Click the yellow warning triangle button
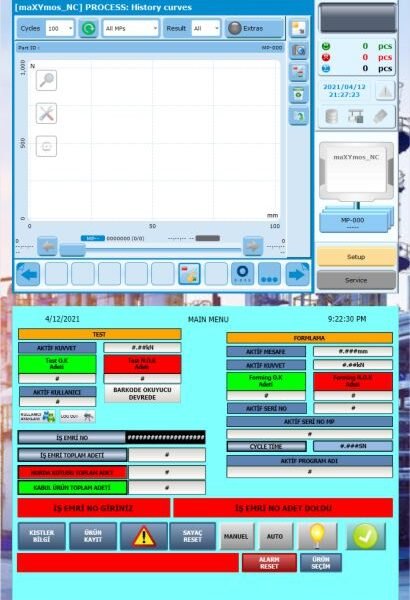Screen dimensions: 410x600 coord(144,536)
